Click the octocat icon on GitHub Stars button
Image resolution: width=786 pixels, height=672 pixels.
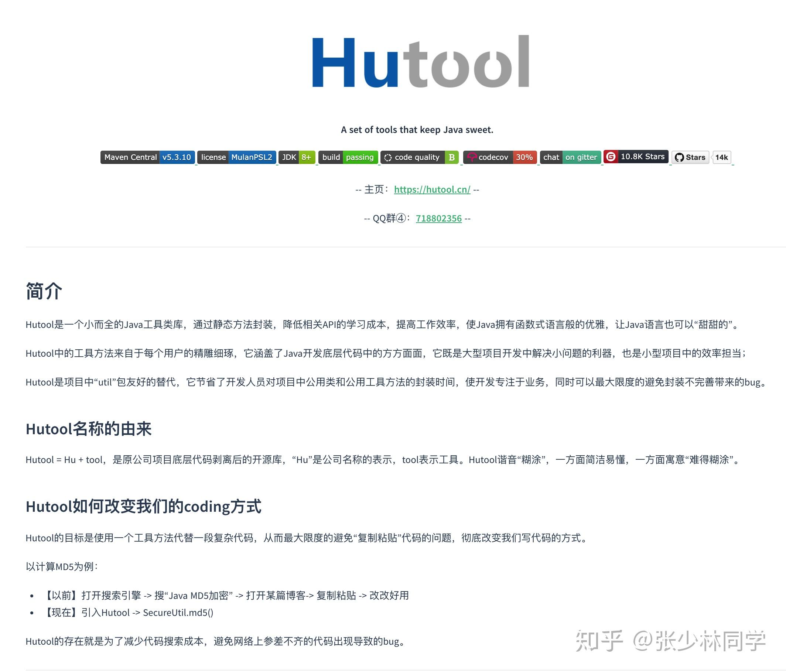click(680, 157)
